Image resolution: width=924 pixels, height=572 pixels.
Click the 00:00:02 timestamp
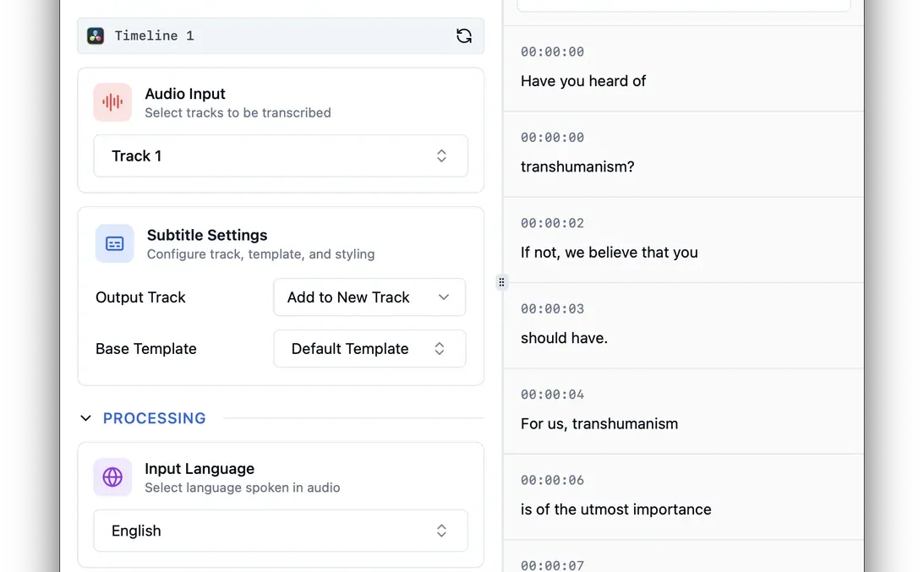click(552, 223)
